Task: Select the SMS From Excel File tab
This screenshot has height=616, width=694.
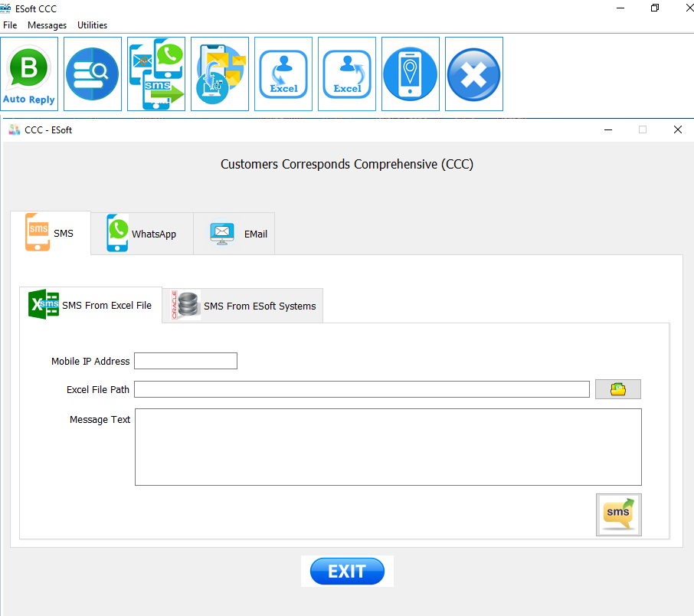Action: tap(90, 305)
